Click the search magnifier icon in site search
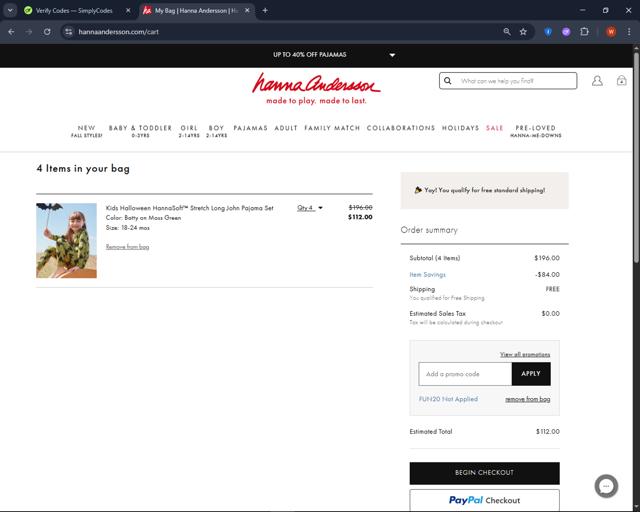The height and width of the screenshot is (512, 640). coord(448,81)
